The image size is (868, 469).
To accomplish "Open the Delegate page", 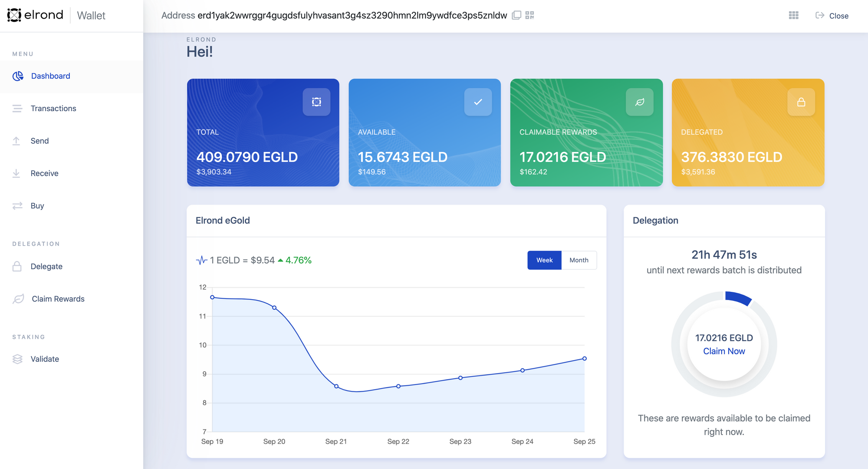I will (72, 266).
